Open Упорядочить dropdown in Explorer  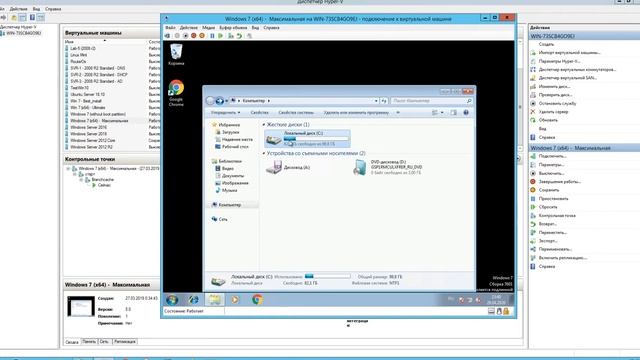(x=225, y=113)
